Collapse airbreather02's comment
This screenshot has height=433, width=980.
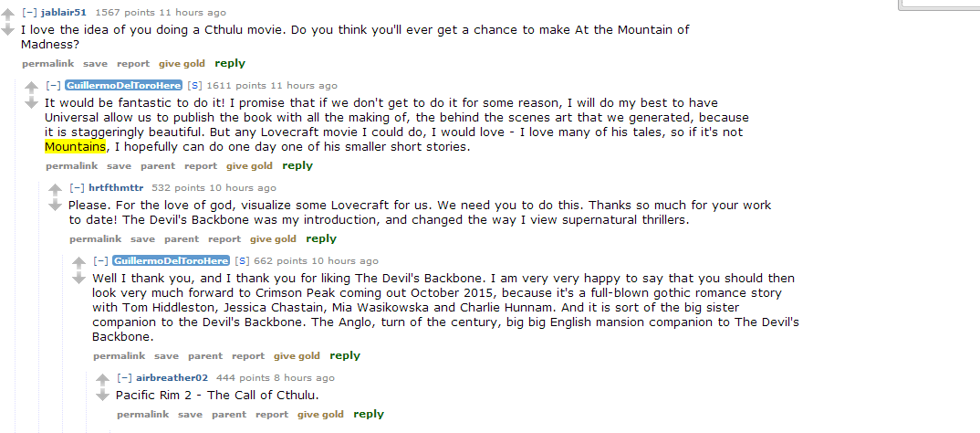[124, 378]
